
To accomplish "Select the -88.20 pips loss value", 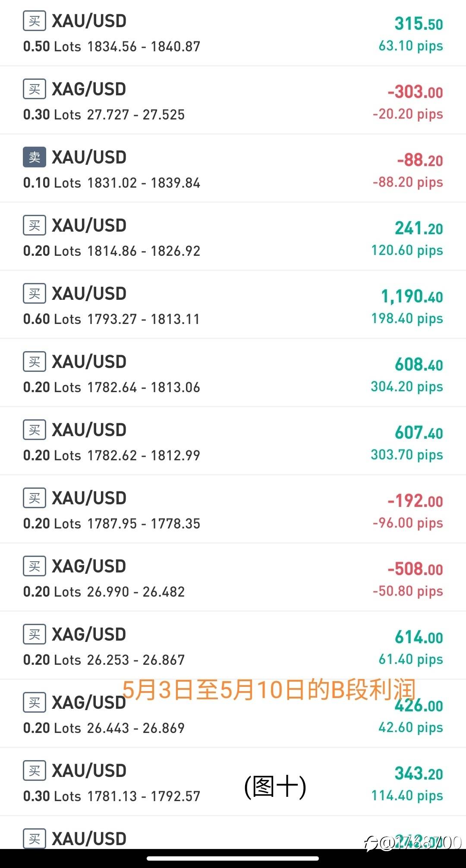I will (408, 182).
